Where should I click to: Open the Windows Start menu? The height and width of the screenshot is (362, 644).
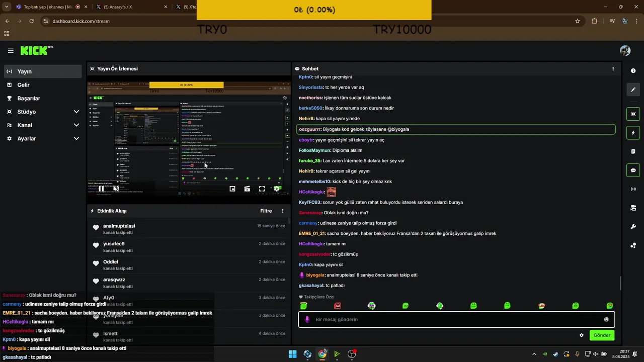tap(292, 354)
